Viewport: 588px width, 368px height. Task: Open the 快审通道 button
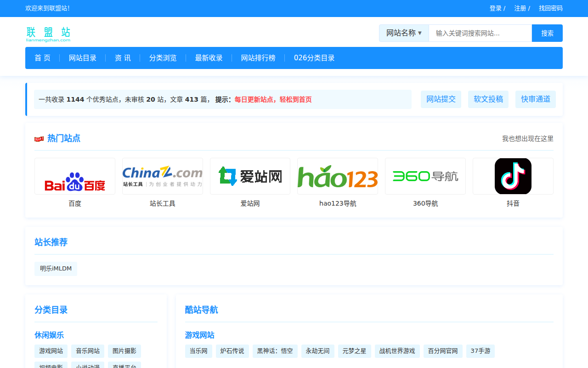coord(536,99)
